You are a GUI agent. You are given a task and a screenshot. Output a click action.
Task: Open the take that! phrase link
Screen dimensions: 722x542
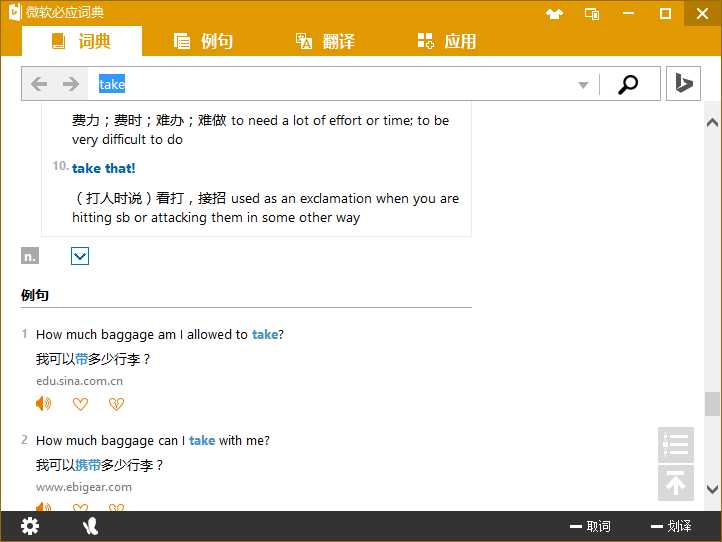[x=104, y=168]
